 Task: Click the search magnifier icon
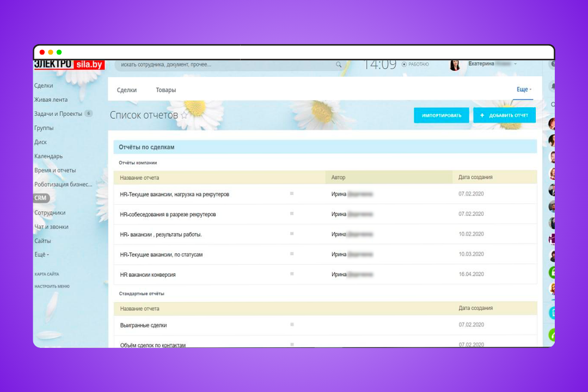coord(339,65)
